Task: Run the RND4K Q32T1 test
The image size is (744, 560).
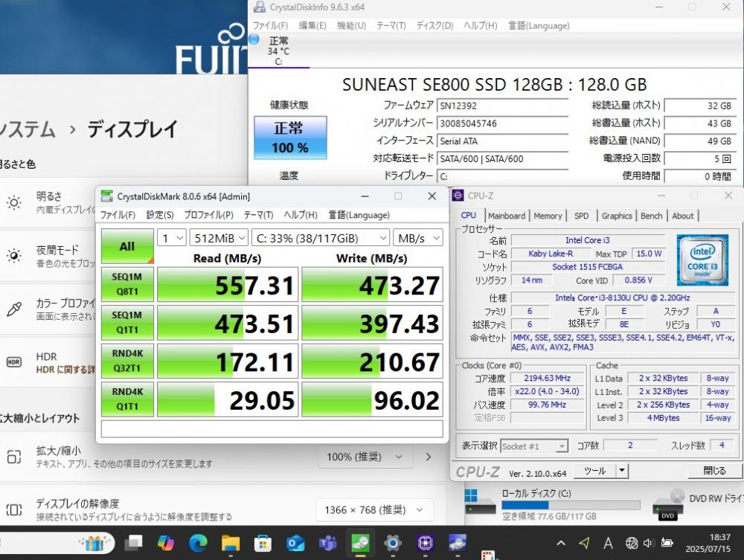Action: tap(127, 361)
